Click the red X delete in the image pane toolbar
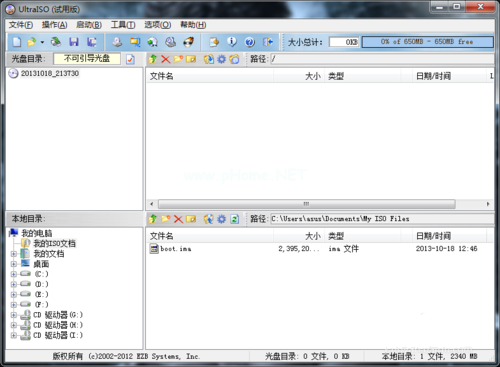The height and width of the screenshot is (367, 500). click(x=166, y=59)
